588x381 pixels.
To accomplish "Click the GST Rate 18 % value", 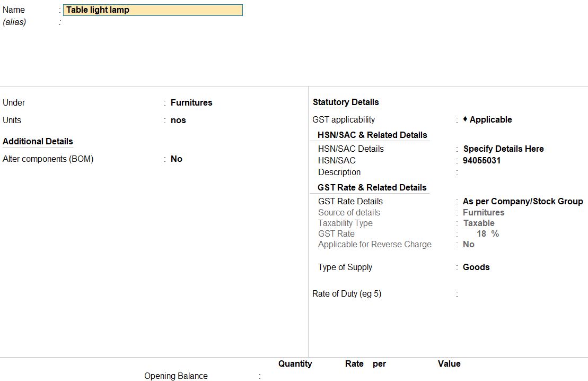I will (x=487, y=234).
